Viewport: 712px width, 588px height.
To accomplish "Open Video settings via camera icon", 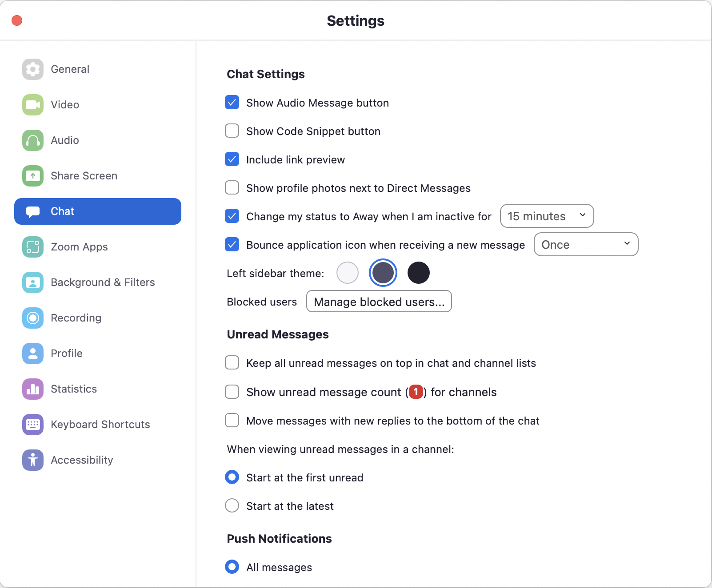I will pyautogui.click(x=33, y=105).
